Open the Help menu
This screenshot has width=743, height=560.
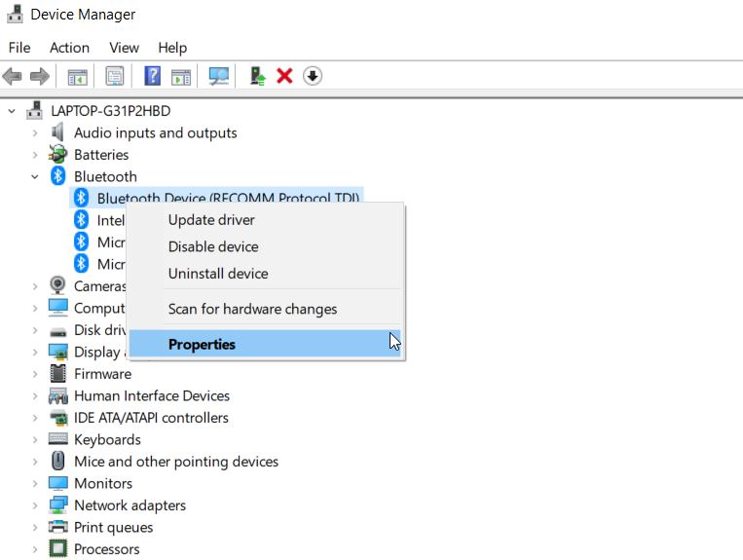click(172, 48)
